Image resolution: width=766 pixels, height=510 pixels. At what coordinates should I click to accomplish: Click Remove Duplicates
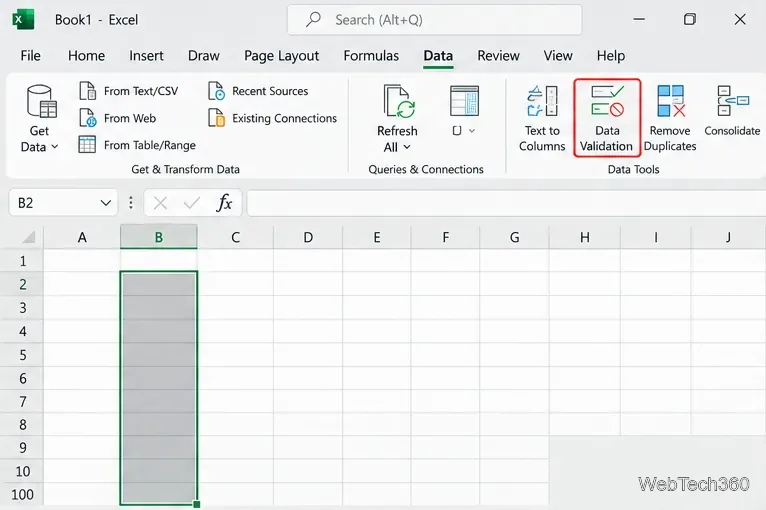(x=670, y=118)
